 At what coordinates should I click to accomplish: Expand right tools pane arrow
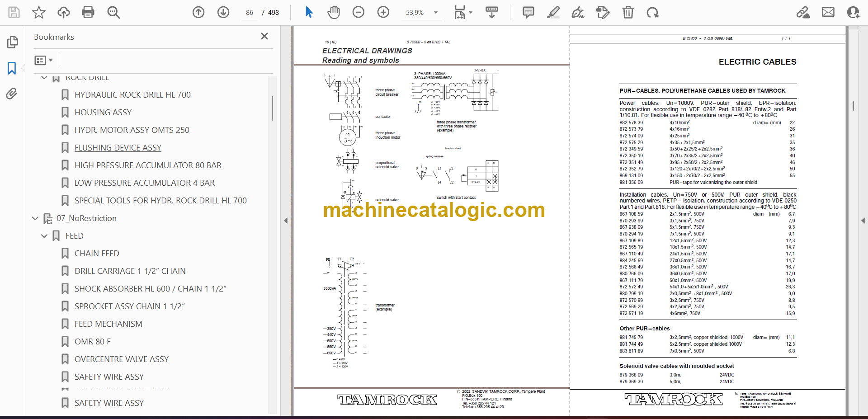pyautogui.click(x=863, y=221)
